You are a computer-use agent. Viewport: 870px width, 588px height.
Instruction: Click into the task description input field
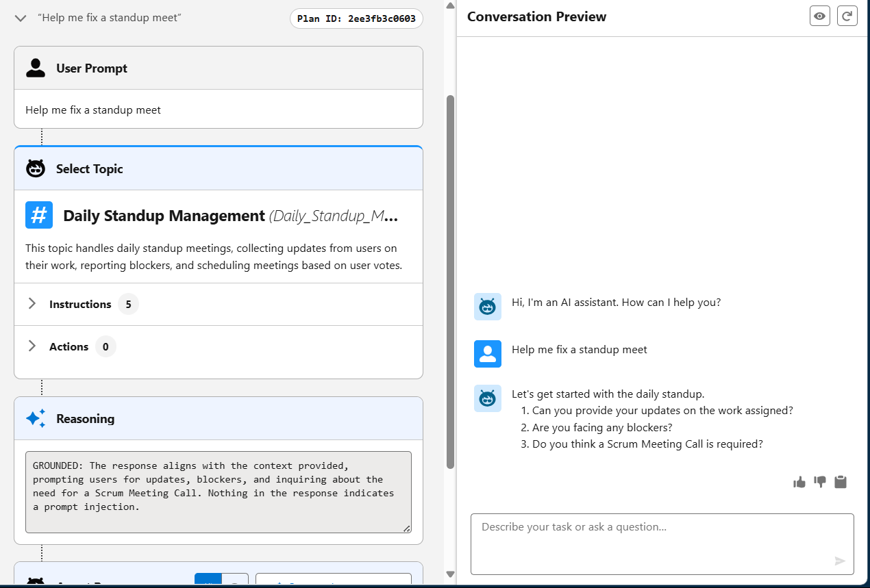pyautogui.click(x=662, y=544)
